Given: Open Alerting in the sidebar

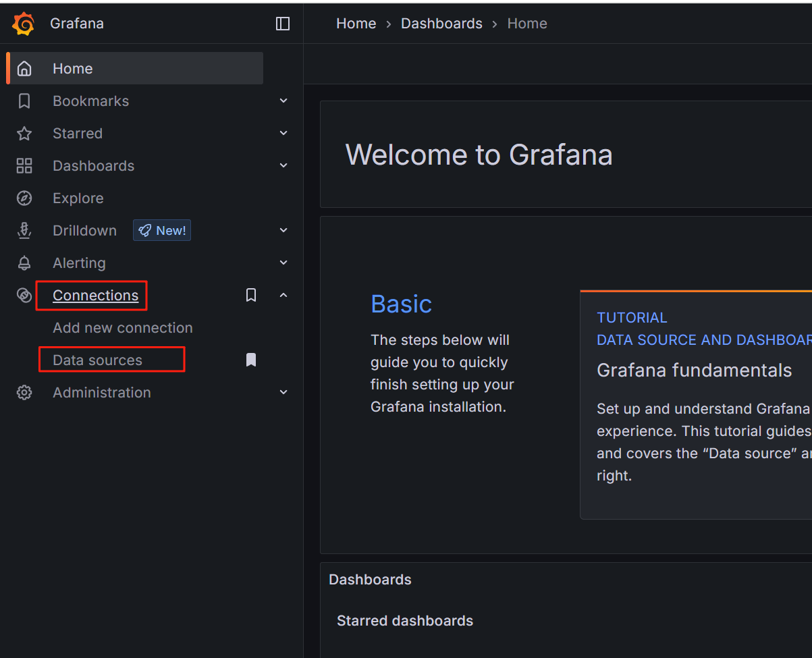Looking at the screenshot, I should click(80, 263).
